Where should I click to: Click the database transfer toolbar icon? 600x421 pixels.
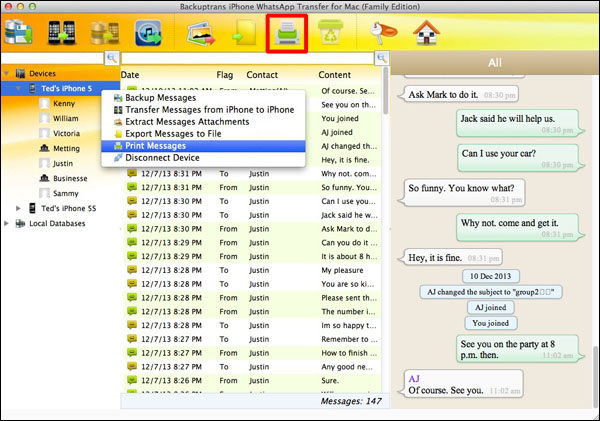104,33
